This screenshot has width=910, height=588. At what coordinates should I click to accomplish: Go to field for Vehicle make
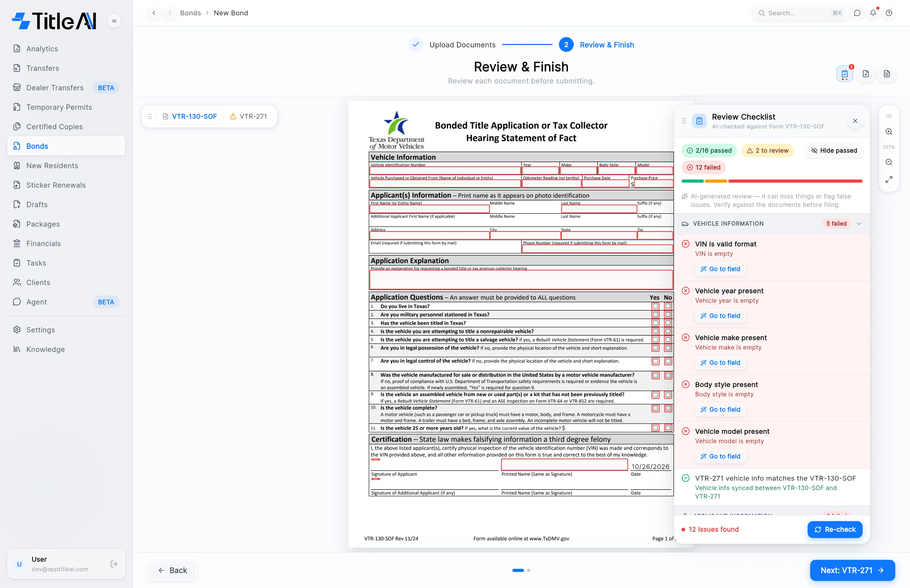pyautogui.click(x=720, y=363)
